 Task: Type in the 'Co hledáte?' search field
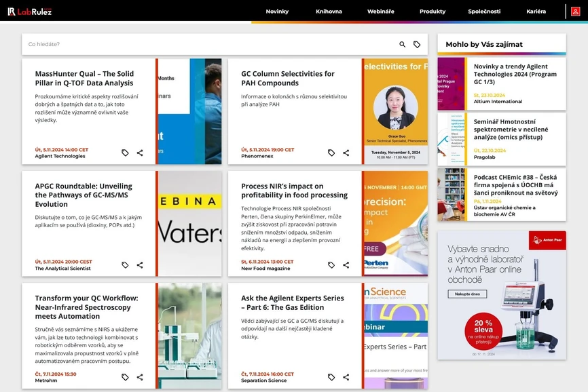coord(204,45)
